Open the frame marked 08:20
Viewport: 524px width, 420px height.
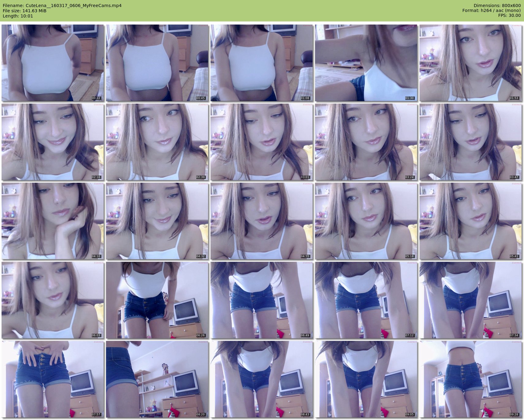pyautogui.click(x=157, y=379)
